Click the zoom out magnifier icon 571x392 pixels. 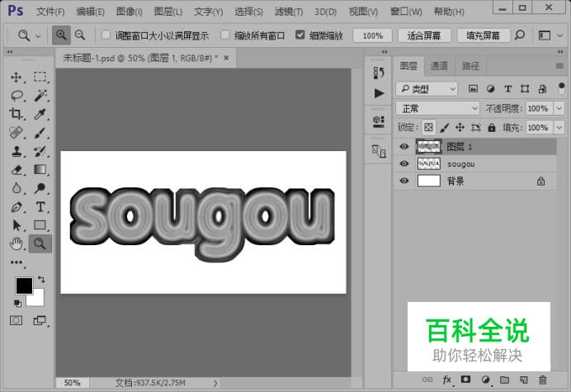(80, 35)
